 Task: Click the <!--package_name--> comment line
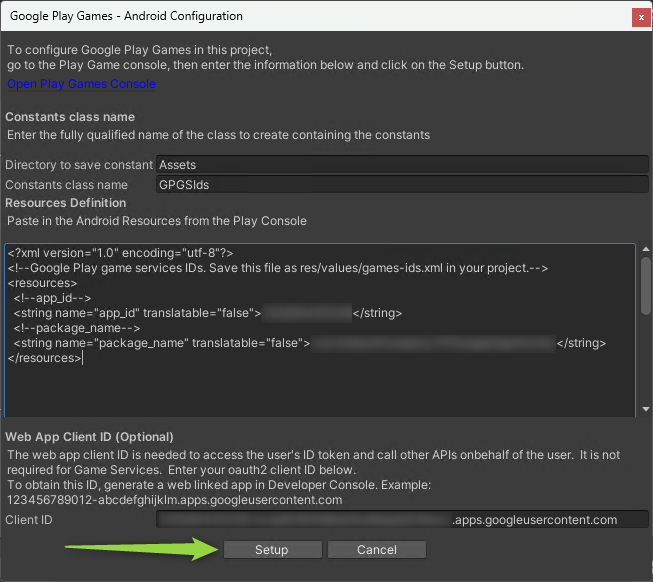(x=77, y=328)
